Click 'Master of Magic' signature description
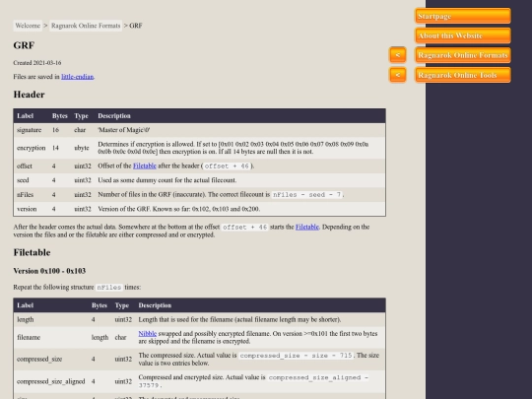The image size is (532, 399). pyautogui.click(x=124, y=130)
